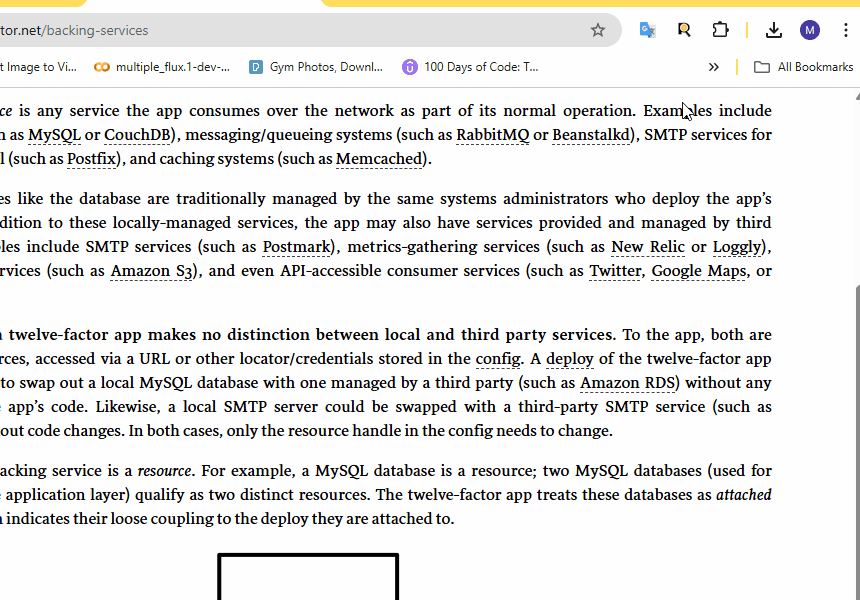Open the Downloads tray icon
860x600 pixels.
tap(773, 30)
